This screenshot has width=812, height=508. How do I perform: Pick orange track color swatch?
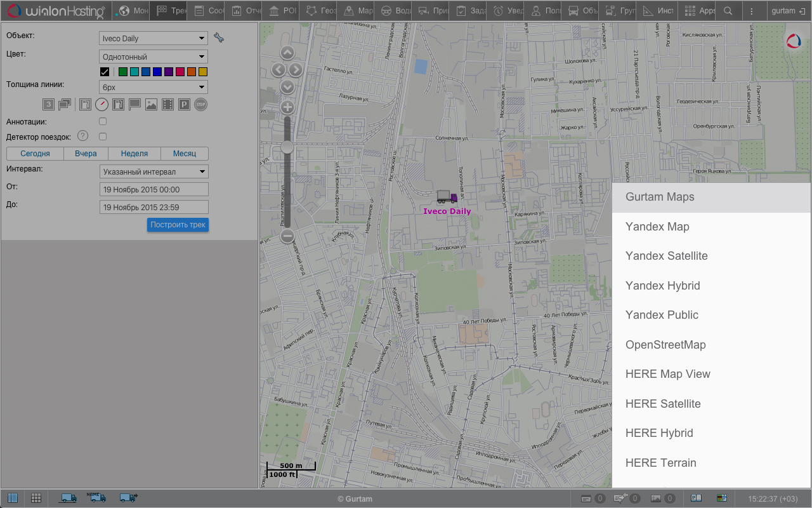[192, 72]
